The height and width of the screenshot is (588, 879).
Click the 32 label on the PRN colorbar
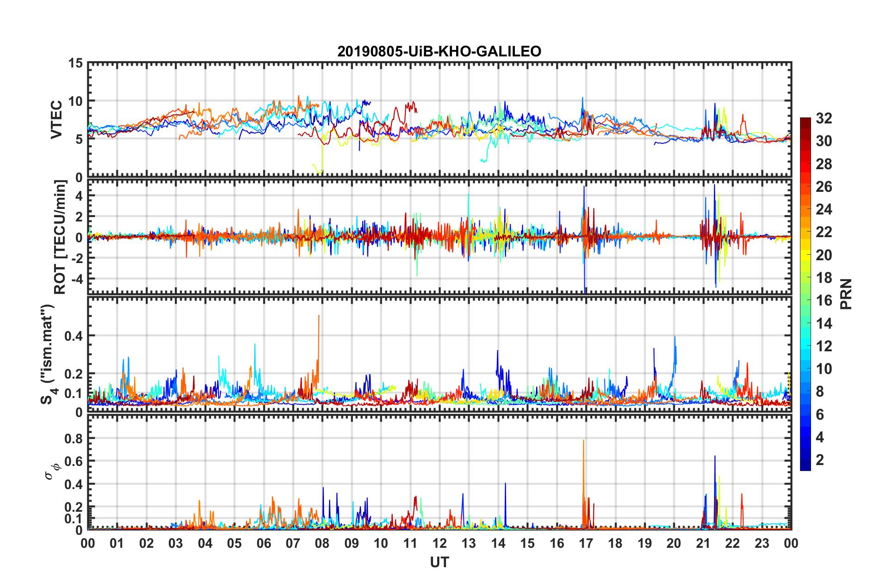824,118
